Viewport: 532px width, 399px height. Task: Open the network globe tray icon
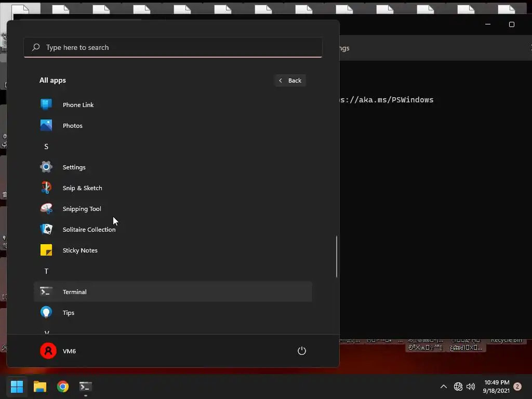[x=458, y=387]
